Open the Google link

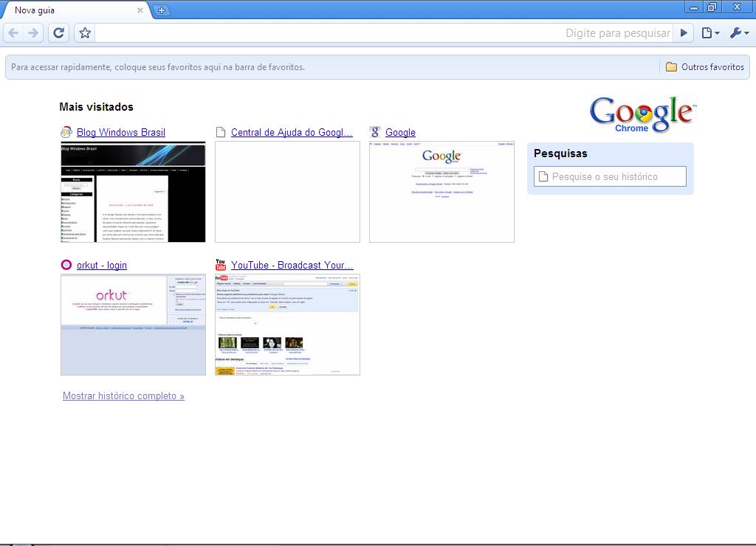coord(400,132)
